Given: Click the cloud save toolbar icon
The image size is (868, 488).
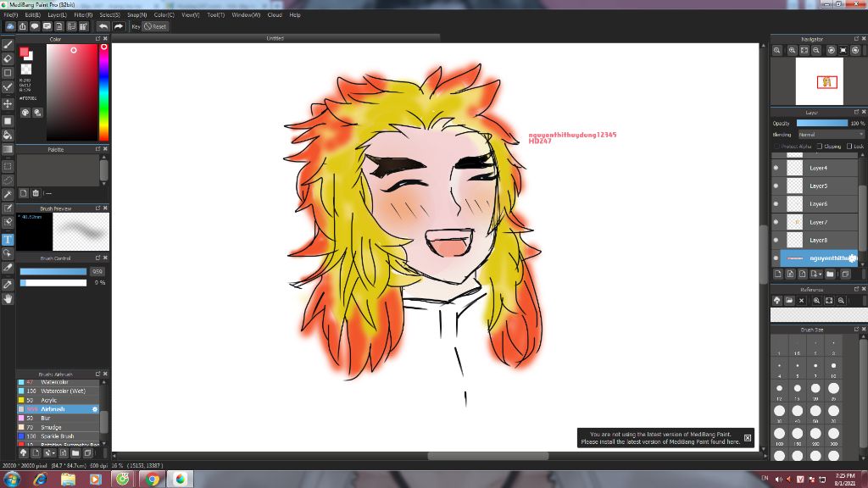Looking at the screenshot, I should click(10, 26).
